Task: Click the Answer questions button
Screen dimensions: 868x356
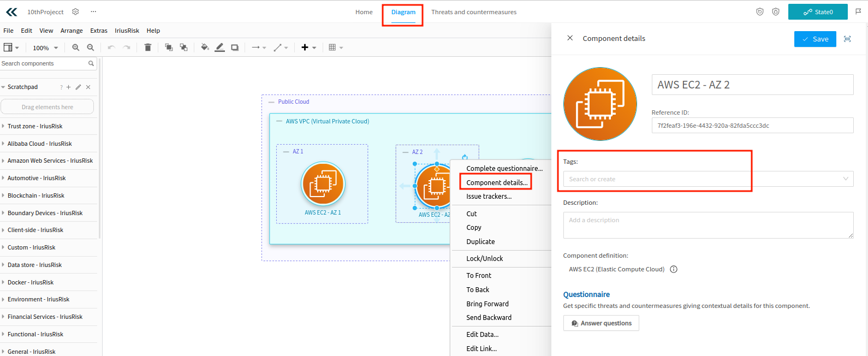Action: (601, 323)
